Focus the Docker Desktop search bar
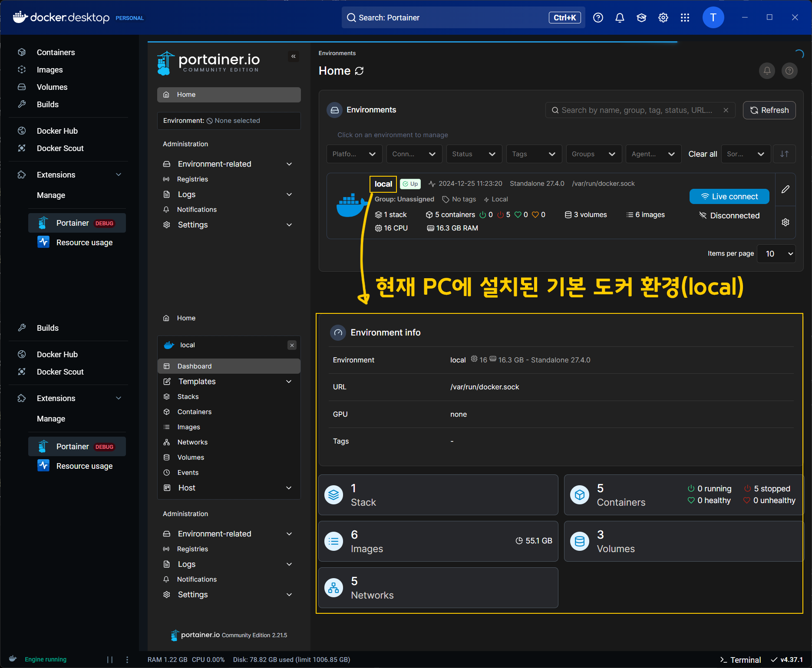Screen dimensions: 812x668 tap(463, 18)
